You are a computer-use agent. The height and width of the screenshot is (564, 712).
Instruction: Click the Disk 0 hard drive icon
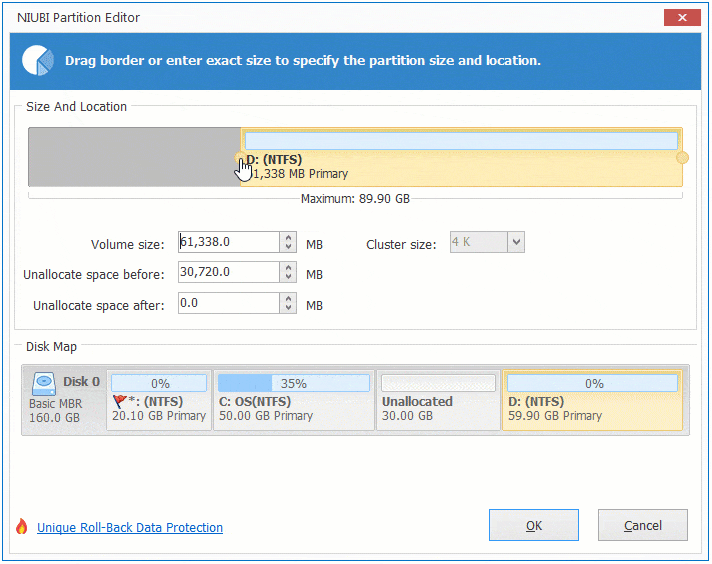coord(44,383)
